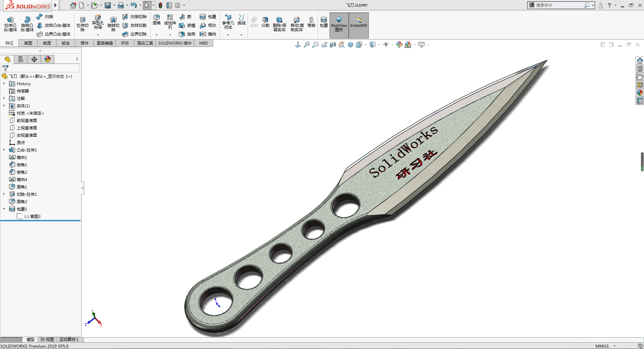Select the Revolved Cut 旋转切除 tool
The image size is (644, 349).
click(x=113, y=24)
